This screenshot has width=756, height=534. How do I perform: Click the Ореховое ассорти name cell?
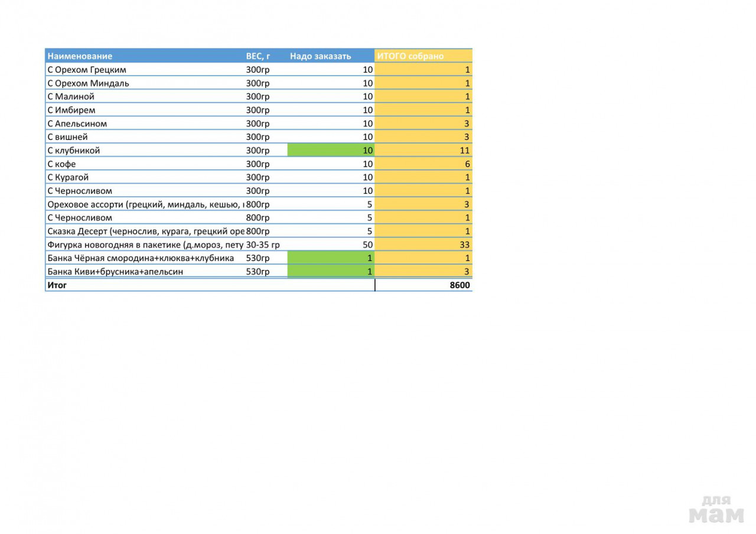coord(145,204)
